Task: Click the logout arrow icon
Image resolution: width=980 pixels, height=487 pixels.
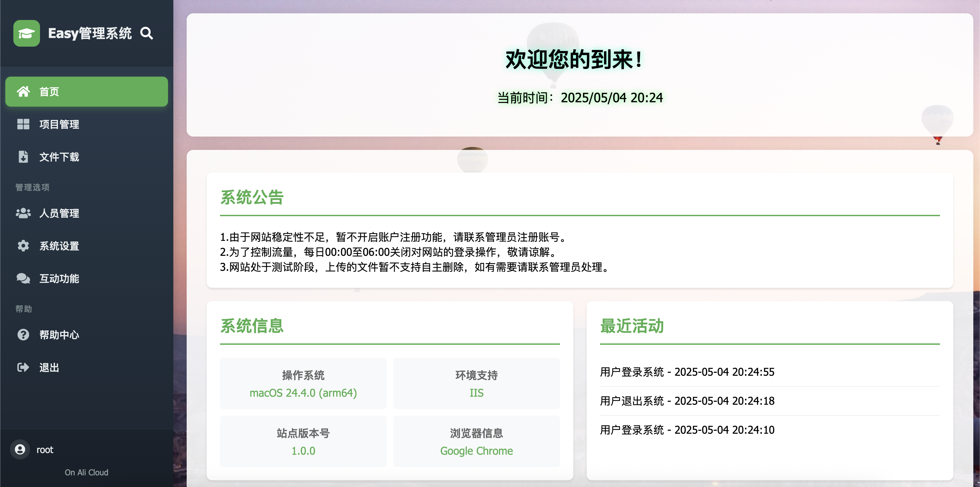Action: tap(23, 367)
